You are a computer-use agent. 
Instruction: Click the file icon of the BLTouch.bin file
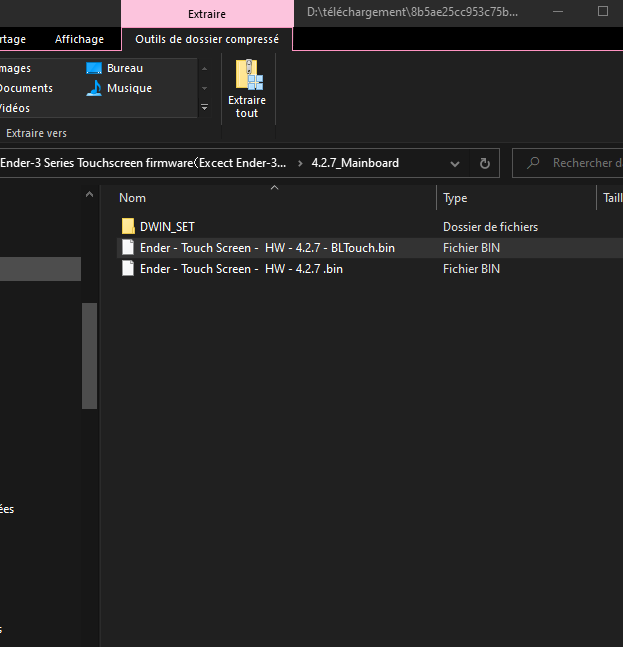(x=128, y=248)
